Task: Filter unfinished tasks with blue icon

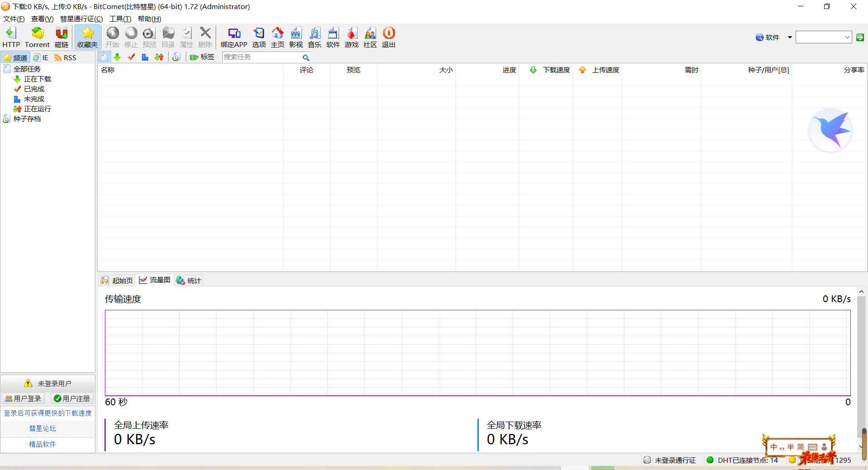Action: (145, 57)
